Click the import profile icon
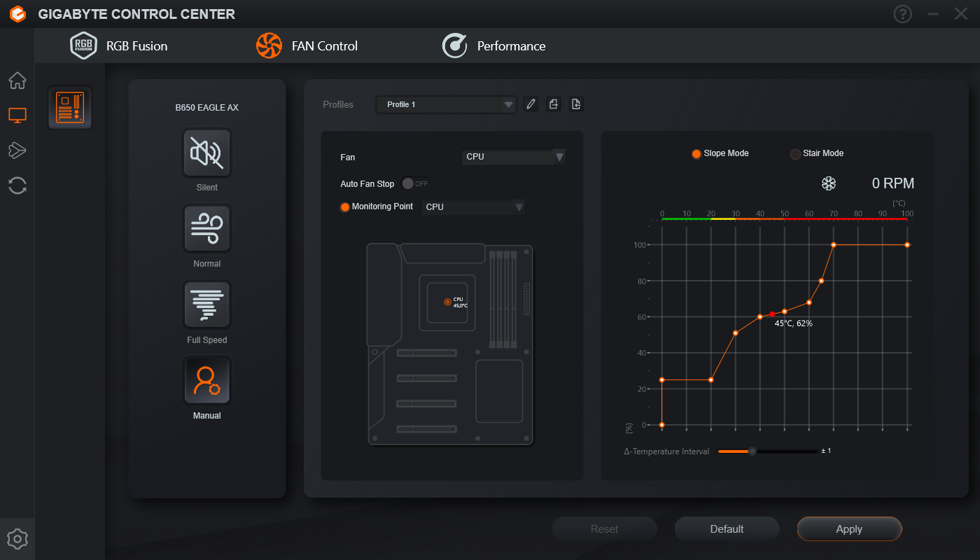The width and height of the screenshot is (980, 560). (x=576, y=104)
